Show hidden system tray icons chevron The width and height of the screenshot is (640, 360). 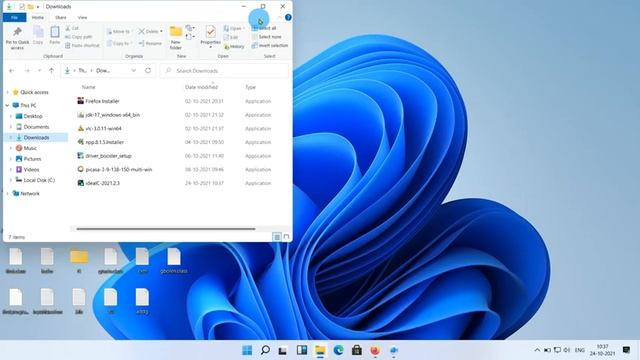coord(537,350)
